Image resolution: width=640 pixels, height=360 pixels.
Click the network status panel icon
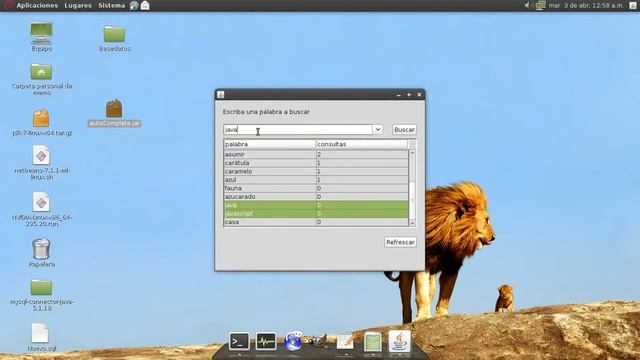[540, 5]
